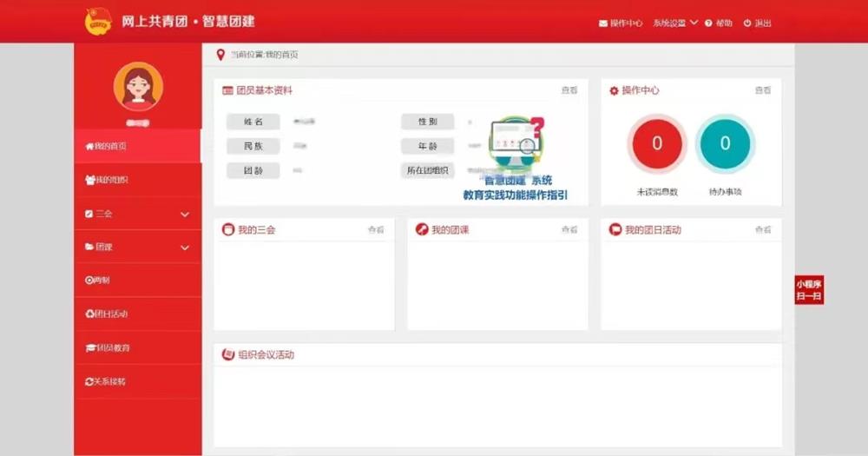Open the 系统设置 dropdown in header
868x456 pixels.
(x=675, y=23)
